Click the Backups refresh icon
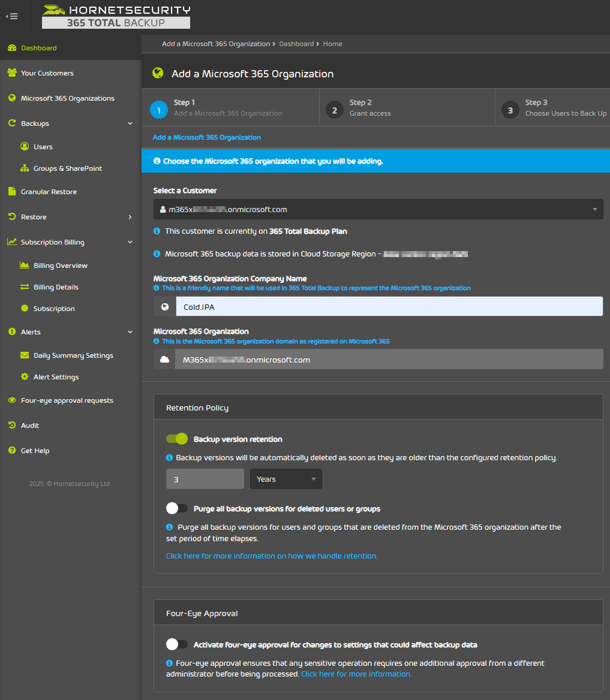 [x=12, y=123]
